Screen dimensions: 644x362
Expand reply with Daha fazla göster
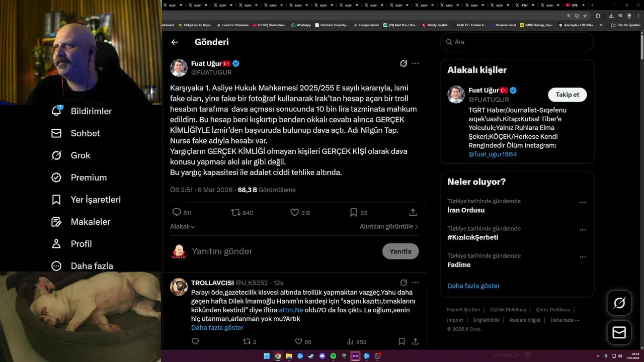click(x=217, y=327)
